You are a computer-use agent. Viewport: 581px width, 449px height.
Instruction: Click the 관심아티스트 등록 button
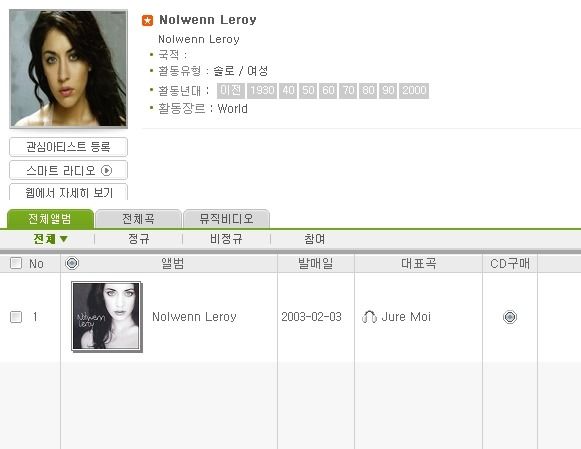(x=69, y=147)
